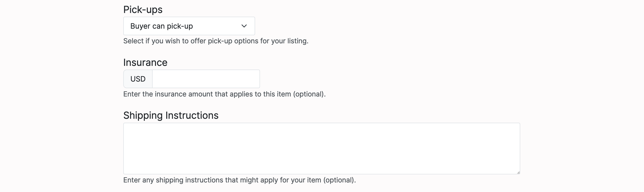Screen dimensions: 644x192
Task: Click the textarea resize handle corner
Action: click(x=518, y=172)
